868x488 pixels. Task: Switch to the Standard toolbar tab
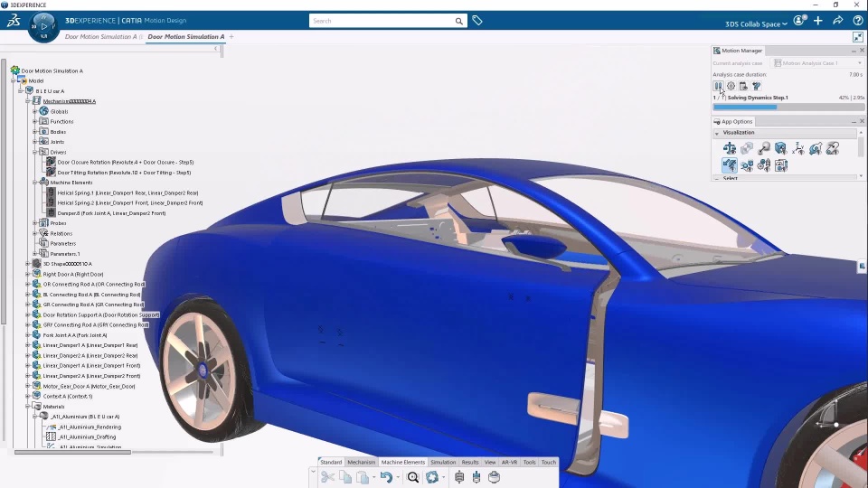coord(331,462)
